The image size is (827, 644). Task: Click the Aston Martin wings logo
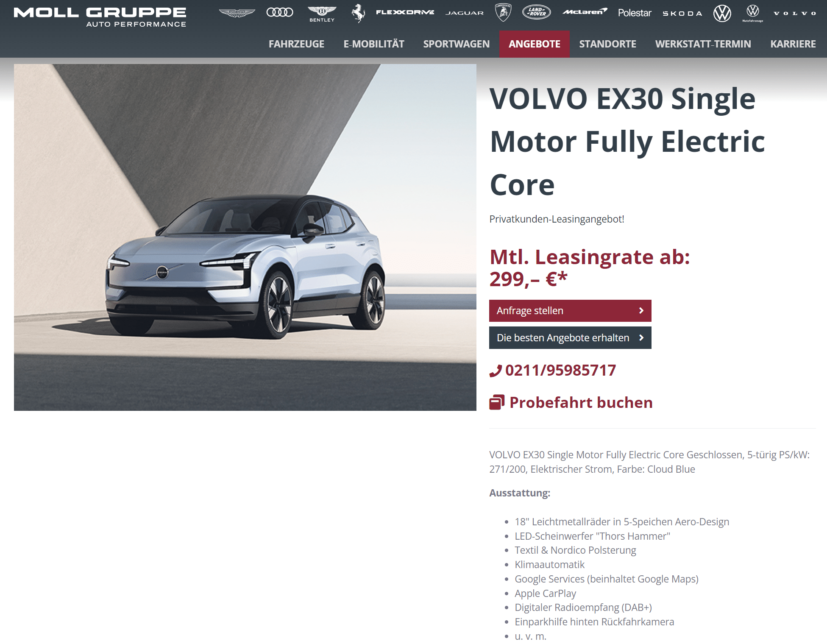(x=237, y=13)
